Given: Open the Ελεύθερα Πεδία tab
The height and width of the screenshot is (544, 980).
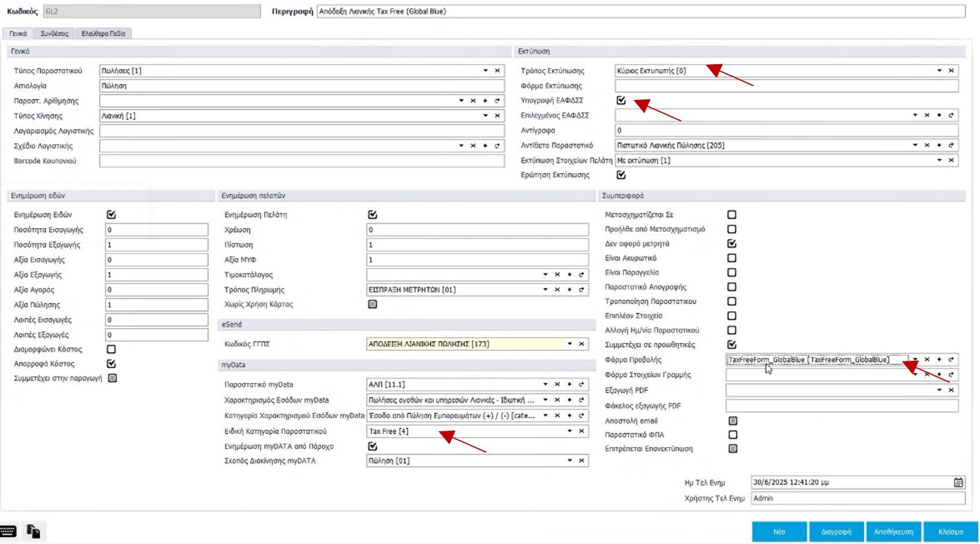Looking at the screenshot, I should [103, 34].
